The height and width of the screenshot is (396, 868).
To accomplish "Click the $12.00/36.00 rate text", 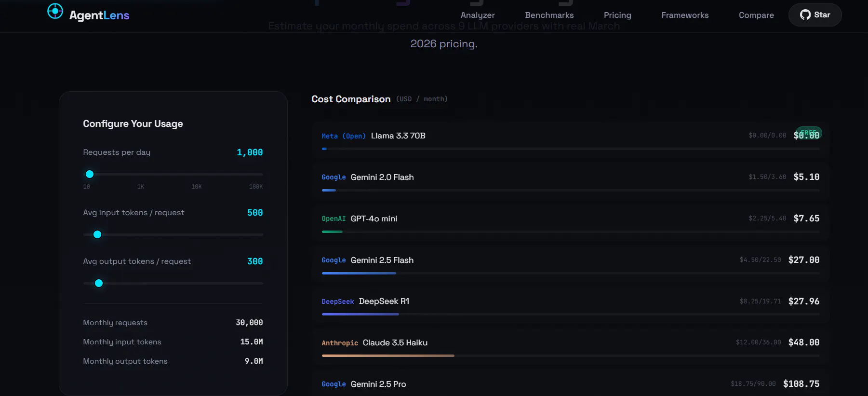I will point(759,342).
